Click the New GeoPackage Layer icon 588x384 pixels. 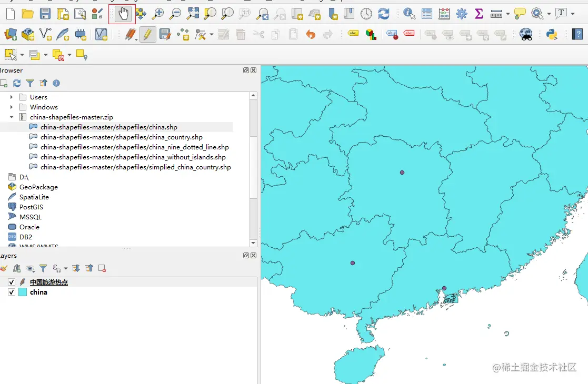tap(28, 35)
